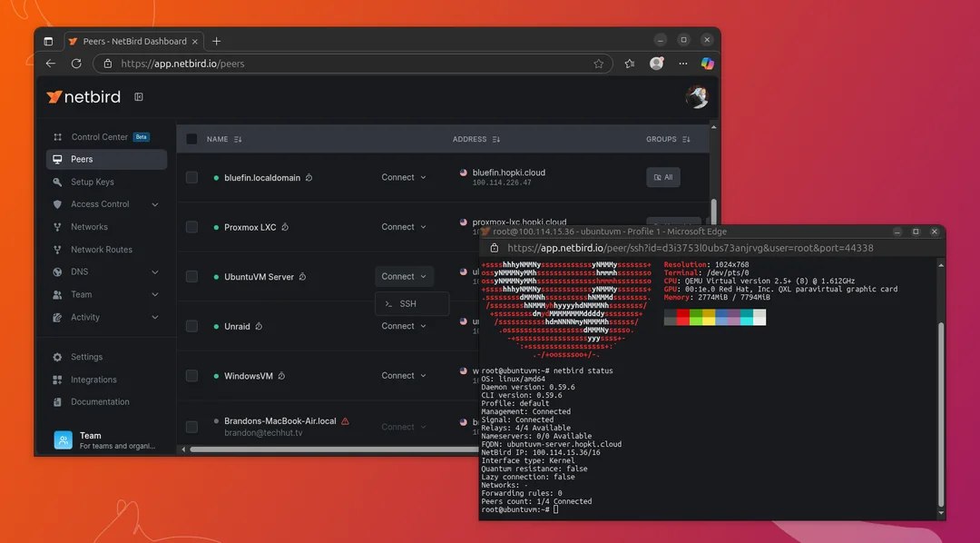The image size is (980, 543).
Task: Open Setup Keys using its key icon
Action: coord(57,182)
